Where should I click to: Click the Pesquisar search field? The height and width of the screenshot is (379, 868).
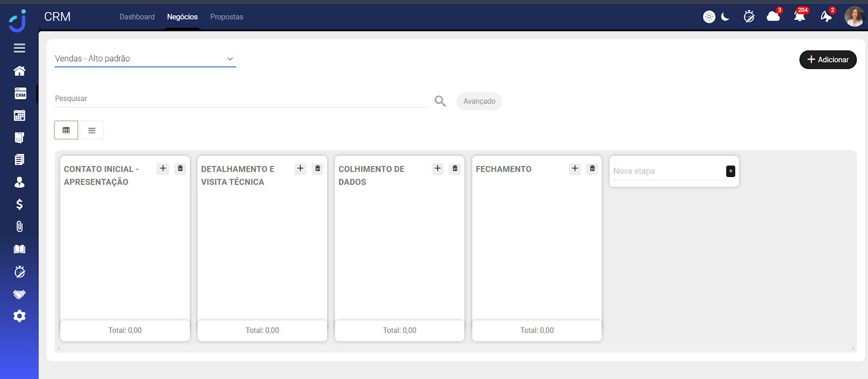point(241,99)
